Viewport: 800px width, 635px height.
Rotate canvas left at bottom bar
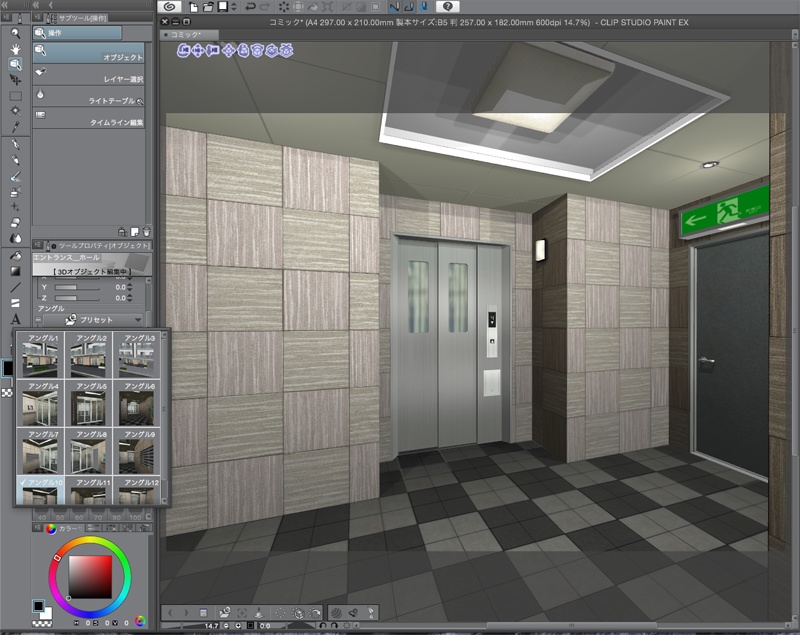(x=322, y=625)
